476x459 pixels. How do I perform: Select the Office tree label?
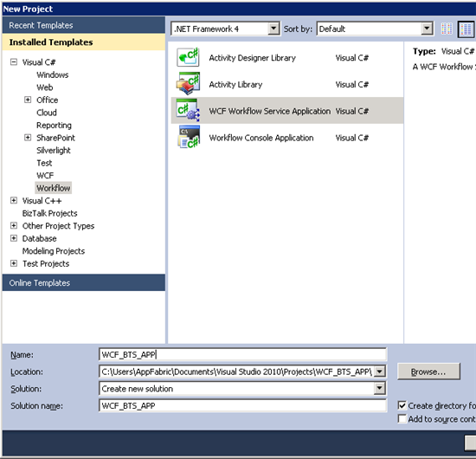click(x=47, y=100)
